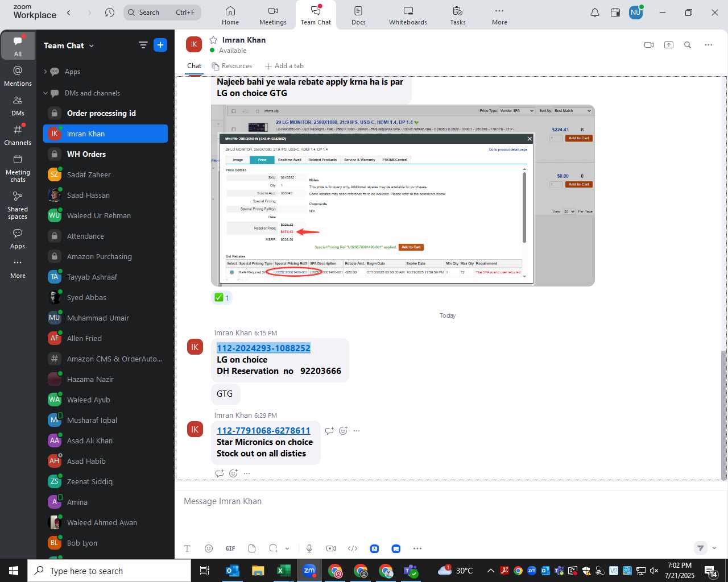Open the Whiteboards section
The height and width of the screenshot is (582, 728).
pos(408,15)
